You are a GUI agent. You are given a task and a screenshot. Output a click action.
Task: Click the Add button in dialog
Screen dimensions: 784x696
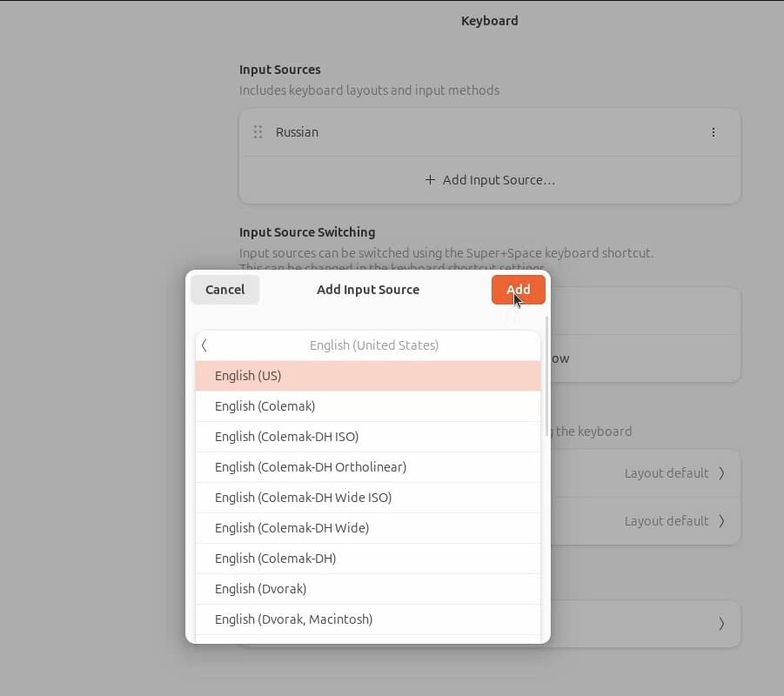coord(518,290)
